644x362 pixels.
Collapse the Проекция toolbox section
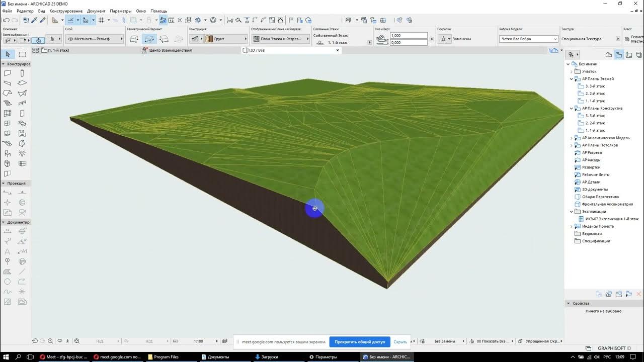coord(4,184)
